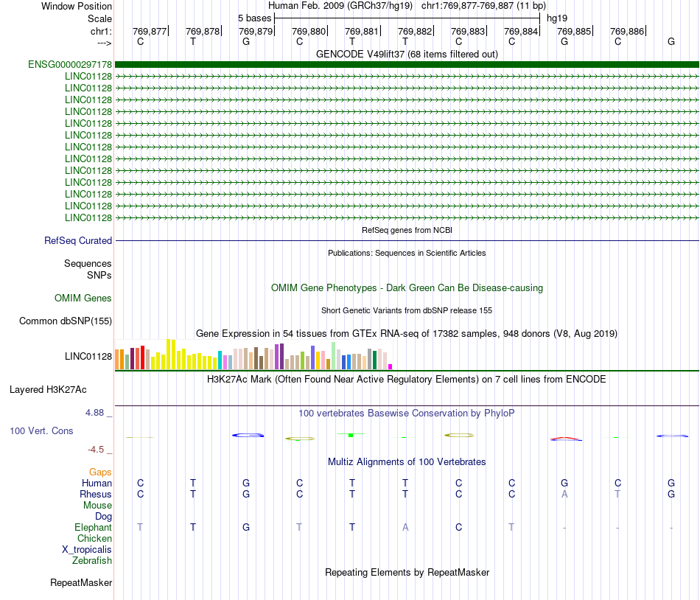Click the magenta bar ending GTEx chart
This screenshot has height=600, width=700.
pyautogui.click(x=391, y=366)
